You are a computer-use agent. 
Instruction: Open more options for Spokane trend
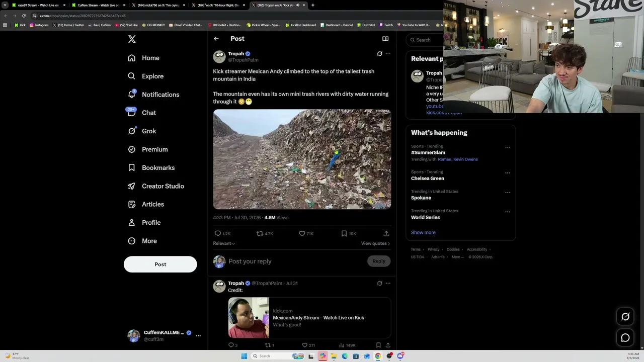tap(507, 193)
